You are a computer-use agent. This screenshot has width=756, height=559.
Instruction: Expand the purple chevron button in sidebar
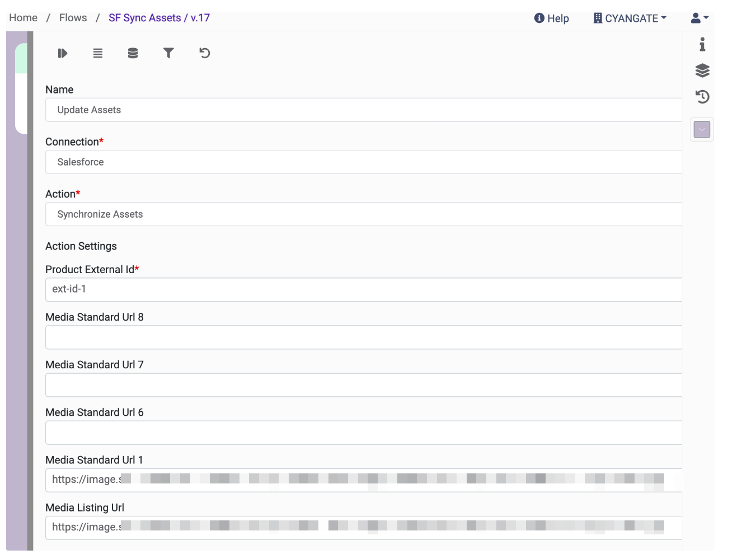click(x=702, y=129)
